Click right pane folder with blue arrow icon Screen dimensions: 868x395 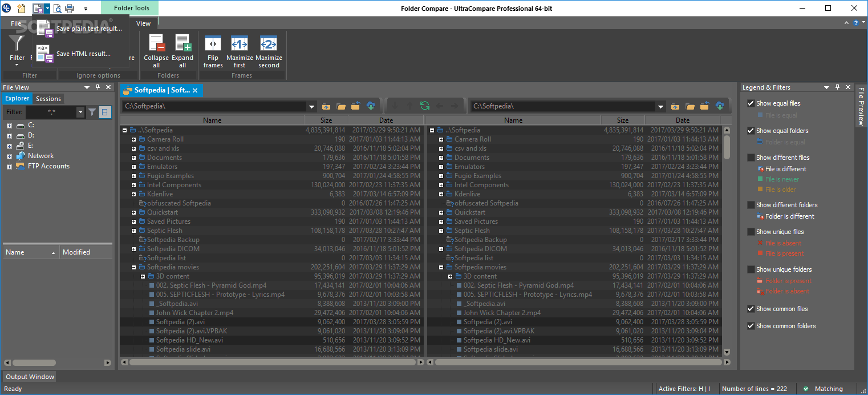[705, 106]
